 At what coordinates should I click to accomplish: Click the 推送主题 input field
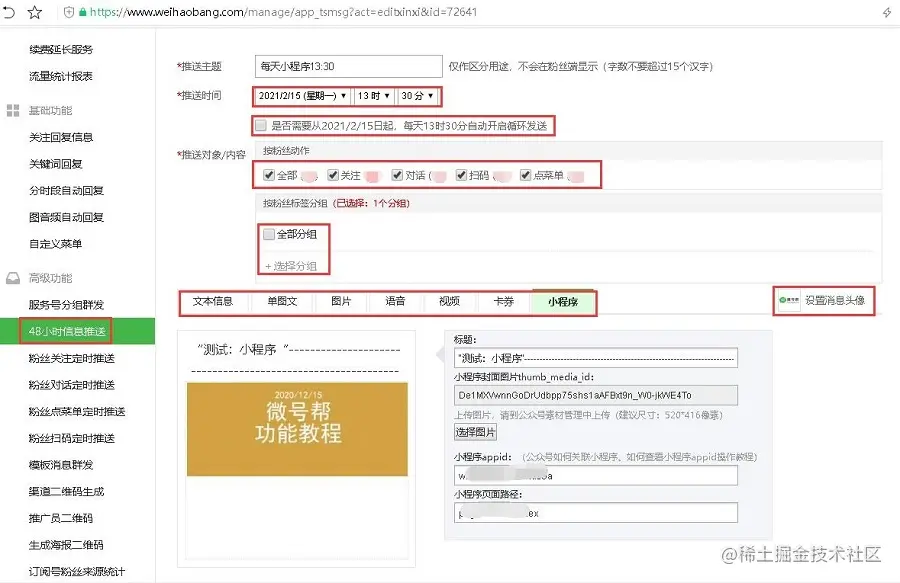[x=350, y=65]
